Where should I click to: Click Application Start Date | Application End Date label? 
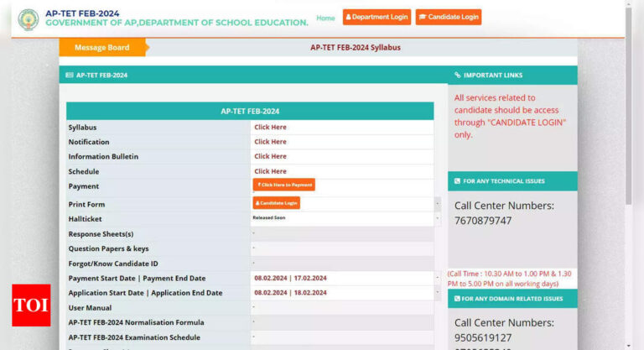tap(145, 293)
